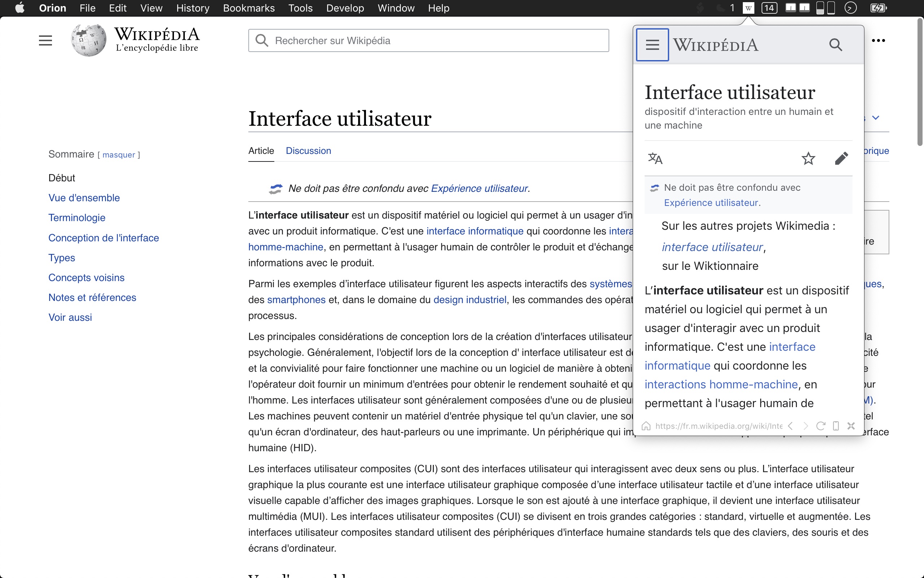The image size is (924, 578).
Task: Click the Wikipedia W icon in the menu bar
Action: pyautogui.click(x=748, y=8)
